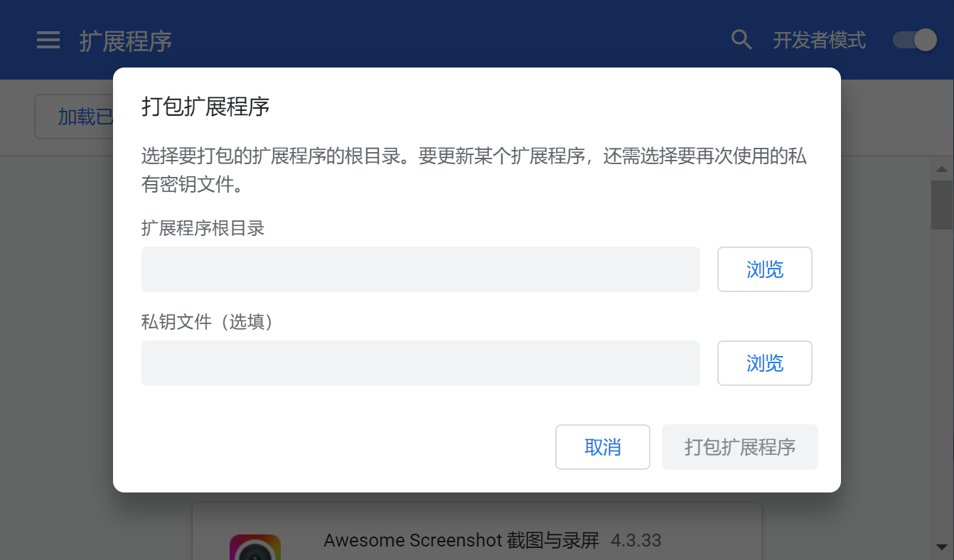Click inside the 扩展程序根目录 input field
The height and width of the screenshot is (560, 954).
click(419, 269)
